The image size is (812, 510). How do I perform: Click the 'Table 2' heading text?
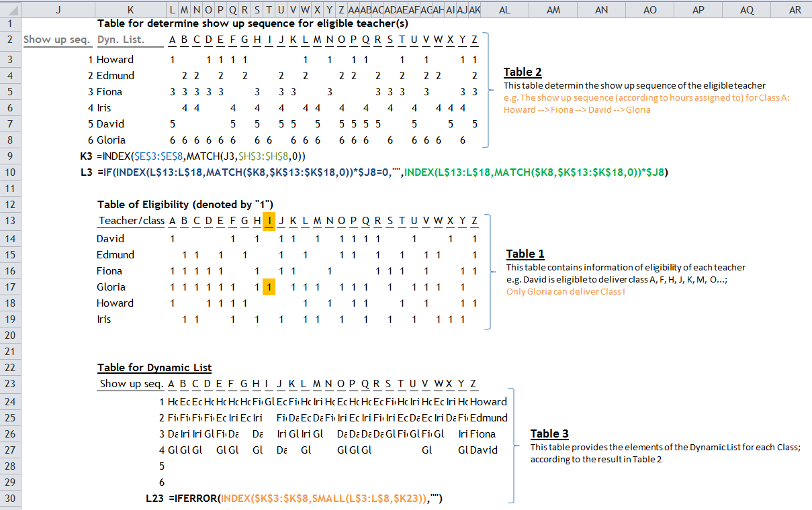click(x=523, y=72)
